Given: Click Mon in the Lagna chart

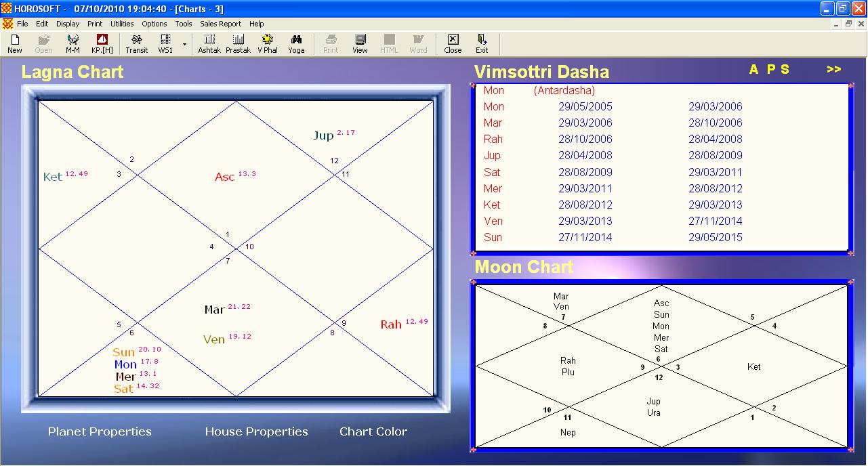Looking at the screenshot, I should [x=125, y=364].
